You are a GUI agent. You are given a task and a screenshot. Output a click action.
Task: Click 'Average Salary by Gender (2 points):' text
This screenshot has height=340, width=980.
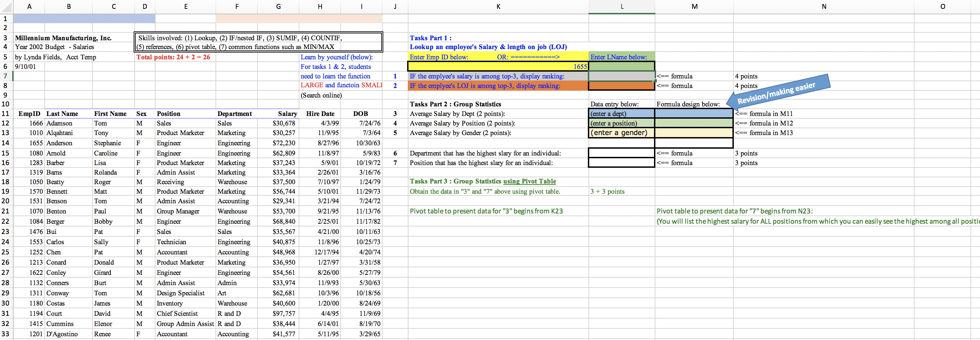coord(460,133)
